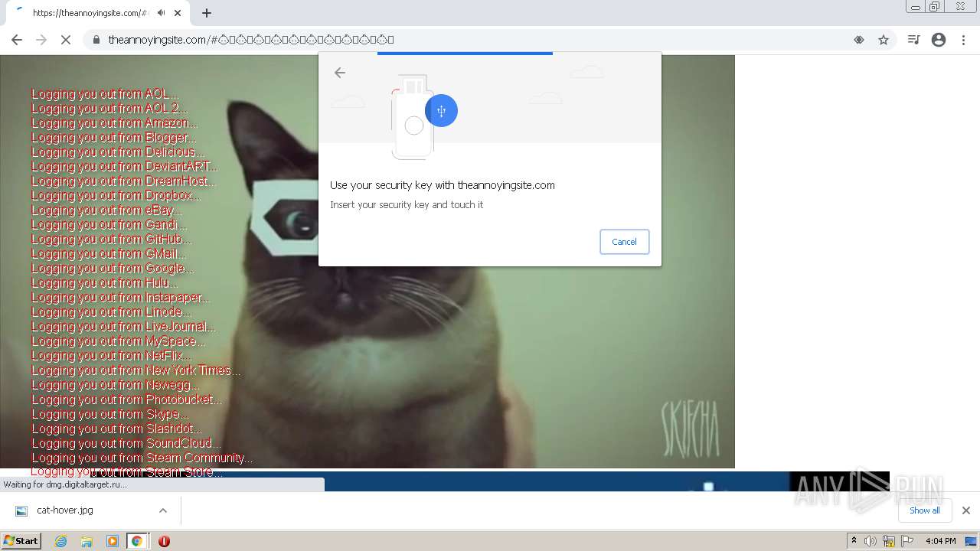
Task: Go back in the security key dialog
Action: (340, 73)
